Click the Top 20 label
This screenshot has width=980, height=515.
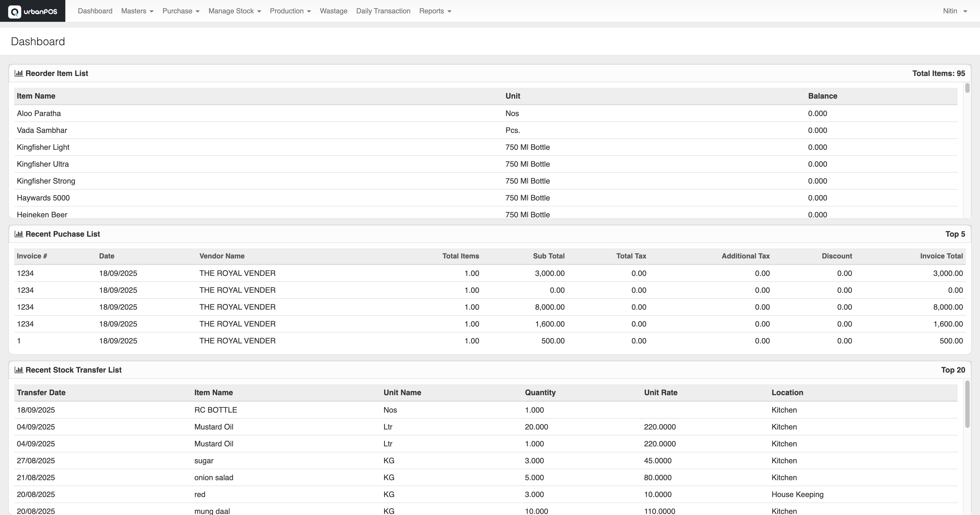coord(953,370)
